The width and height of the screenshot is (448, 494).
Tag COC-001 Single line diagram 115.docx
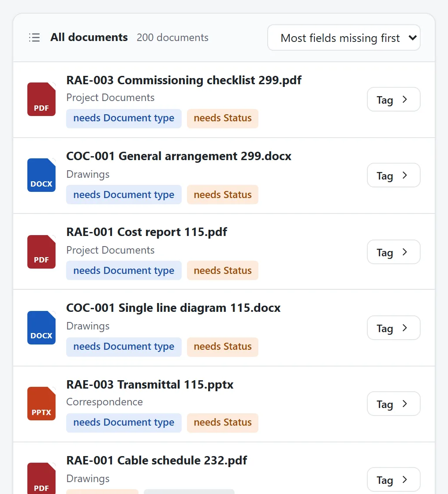point(393,328)
